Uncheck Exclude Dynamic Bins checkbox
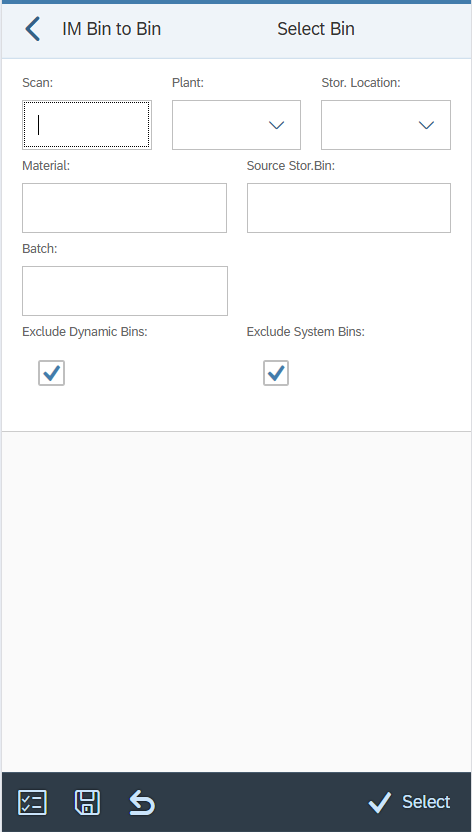Screen dimensions: 472x832 (x=51, y=373)
